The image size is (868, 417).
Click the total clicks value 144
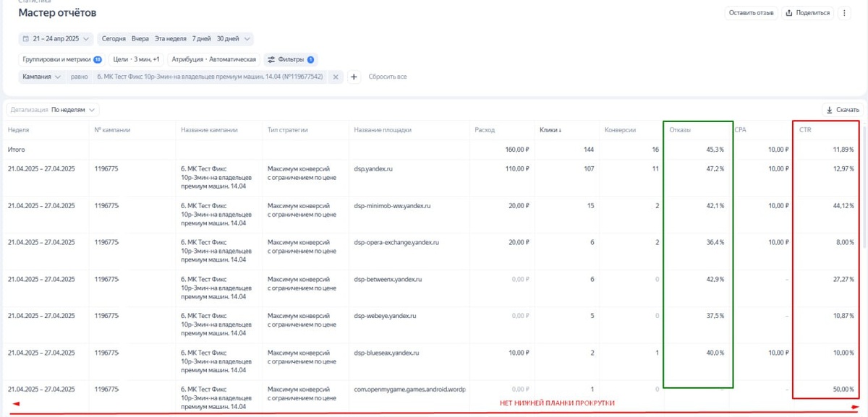point(589,150)
